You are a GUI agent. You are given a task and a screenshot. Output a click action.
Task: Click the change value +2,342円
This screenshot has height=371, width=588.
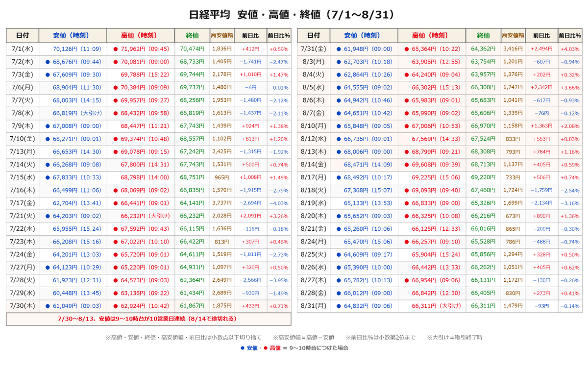tap(541, 87)
